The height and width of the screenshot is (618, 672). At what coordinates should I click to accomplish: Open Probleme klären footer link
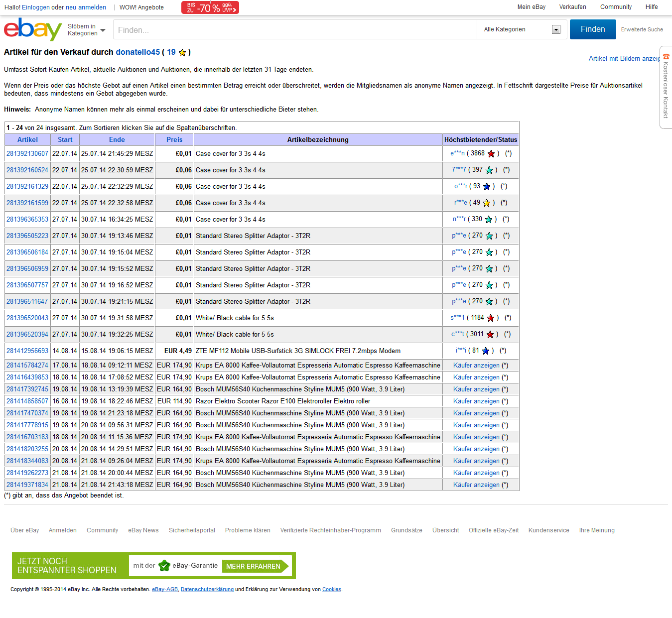[x=248, y=530]
